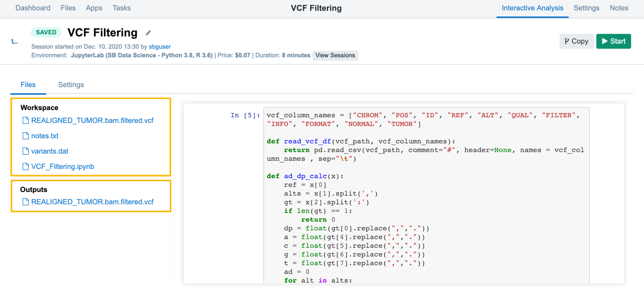
Task: Open REALIGNED_TUMOR.bam.filtered.vcf under Workspace
Action: pos(92,120)
